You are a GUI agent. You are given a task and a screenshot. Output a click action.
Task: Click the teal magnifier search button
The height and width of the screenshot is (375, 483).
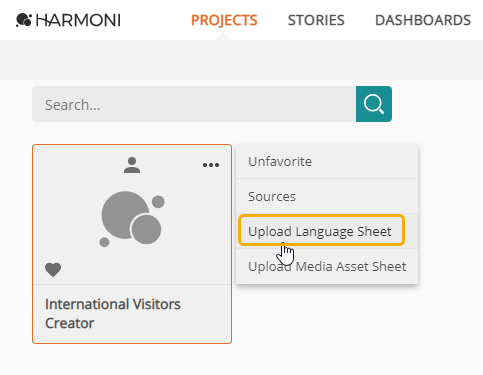pyautogui.click(x=374, y=104)
